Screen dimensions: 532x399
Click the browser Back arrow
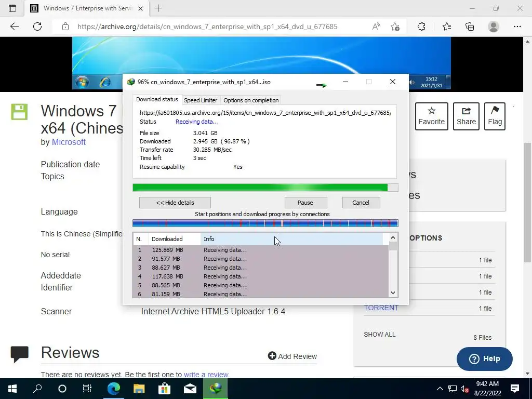click(14, 26)
